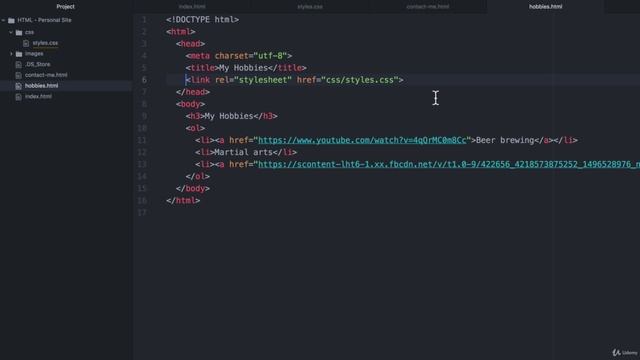
Task: Click the youtube.com link URL in code
Action: tap(362, 140)
